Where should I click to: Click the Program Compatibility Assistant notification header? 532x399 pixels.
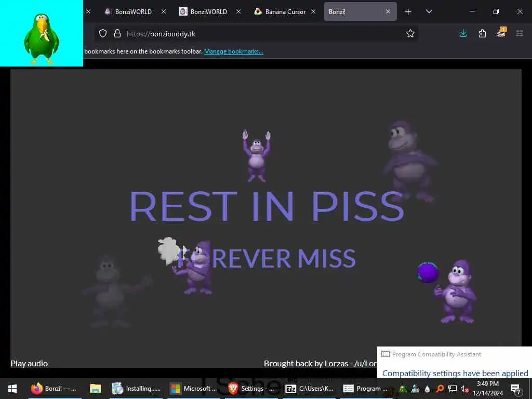(436, 354)
